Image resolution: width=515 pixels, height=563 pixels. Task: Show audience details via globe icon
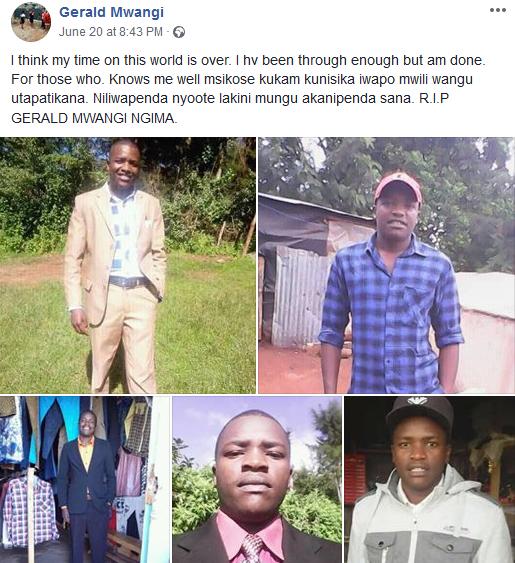pos(179,32)
